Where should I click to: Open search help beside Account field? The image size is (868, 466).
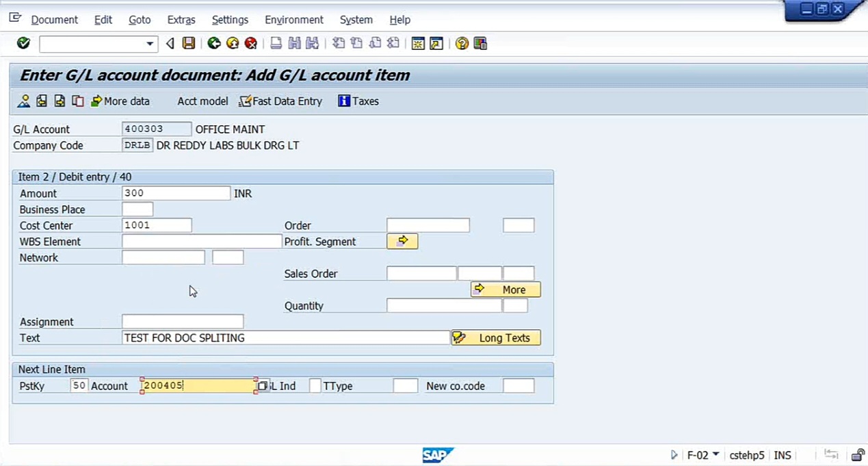[x=263, y=386]
